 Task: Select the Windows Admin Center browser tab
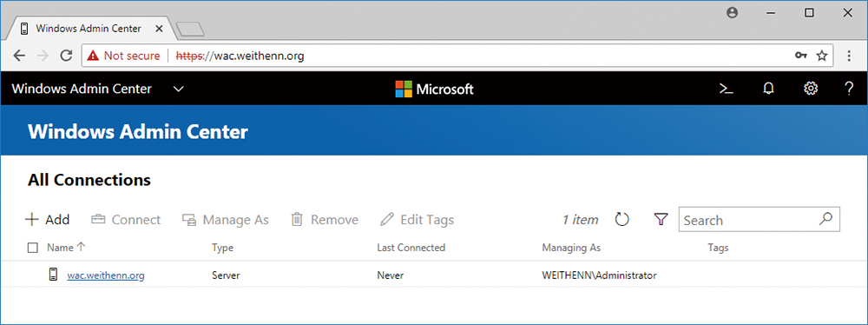[89, 29]
